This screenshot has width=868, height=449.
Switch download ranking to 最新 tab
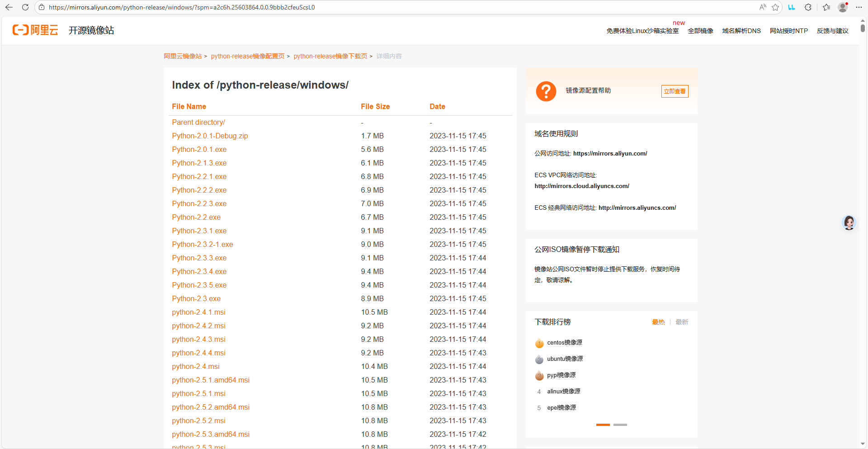click(x=681, y=322)
